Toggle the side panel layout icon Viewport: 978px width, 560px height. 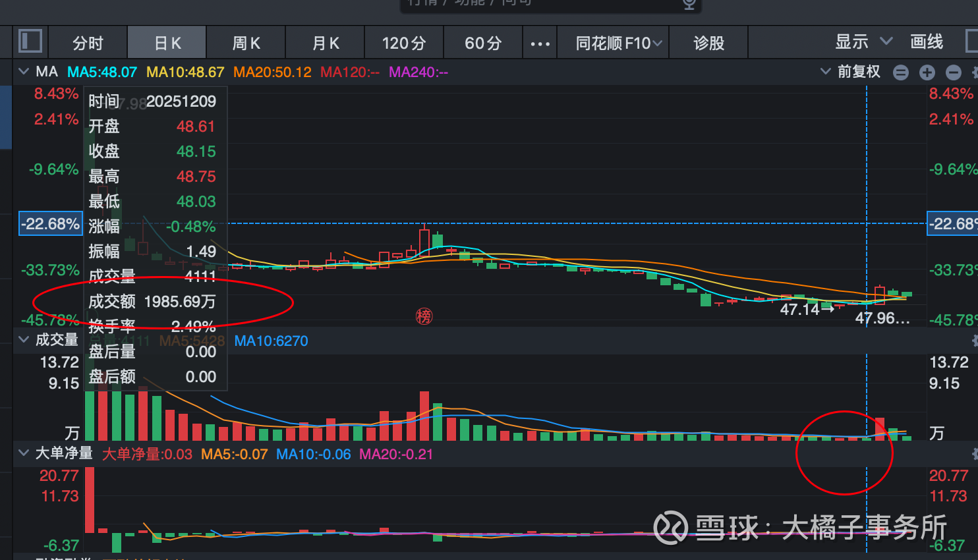tap(30, 42)
